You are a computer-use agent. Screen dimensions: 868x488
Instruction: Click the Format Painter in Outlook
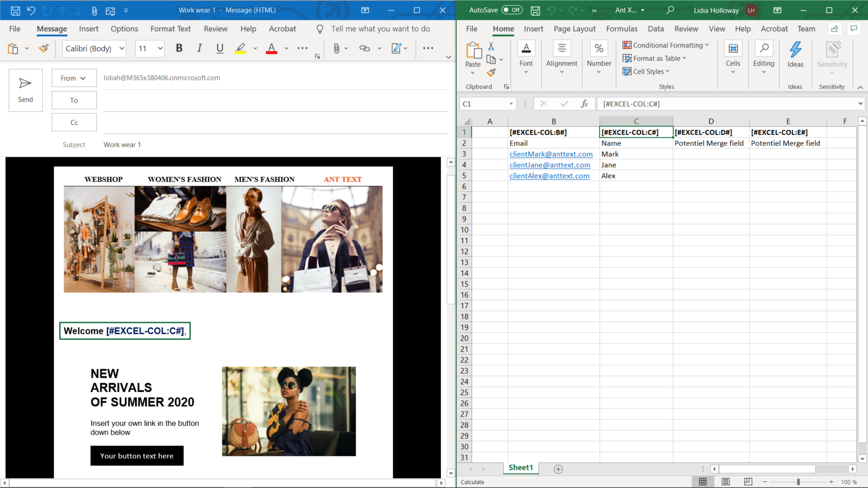tap(44, 48)
